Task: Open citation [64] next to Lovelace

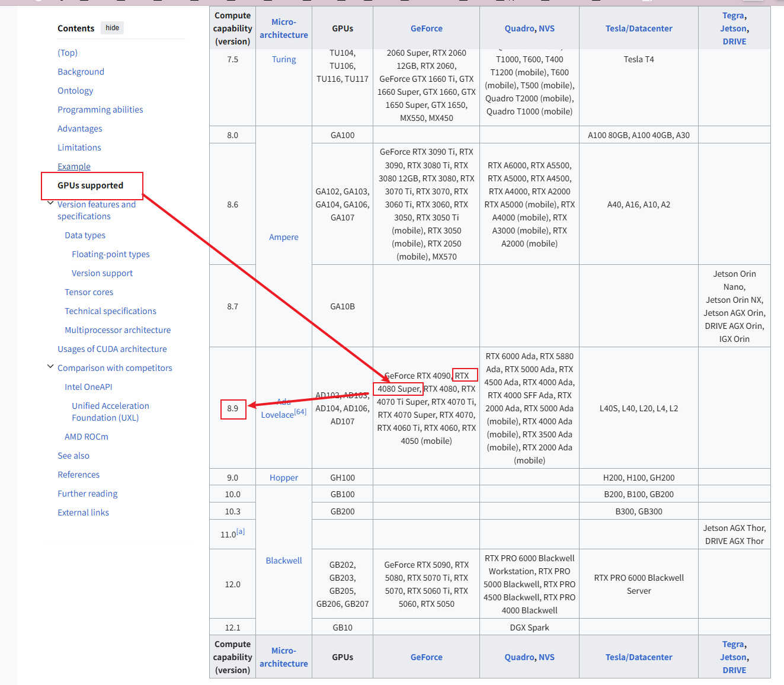Action: click(300, 412)
